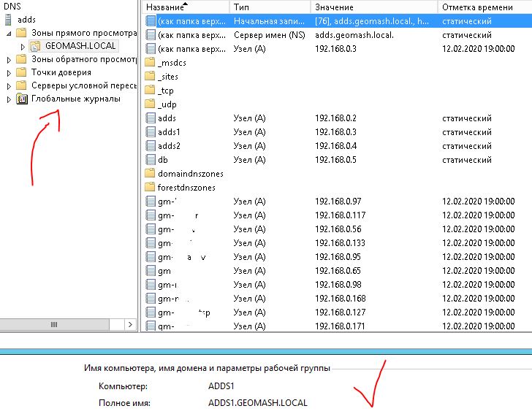
Task: Click the forestdnszones folder icon
Action: pyautogui.click(x=150, y=187)
